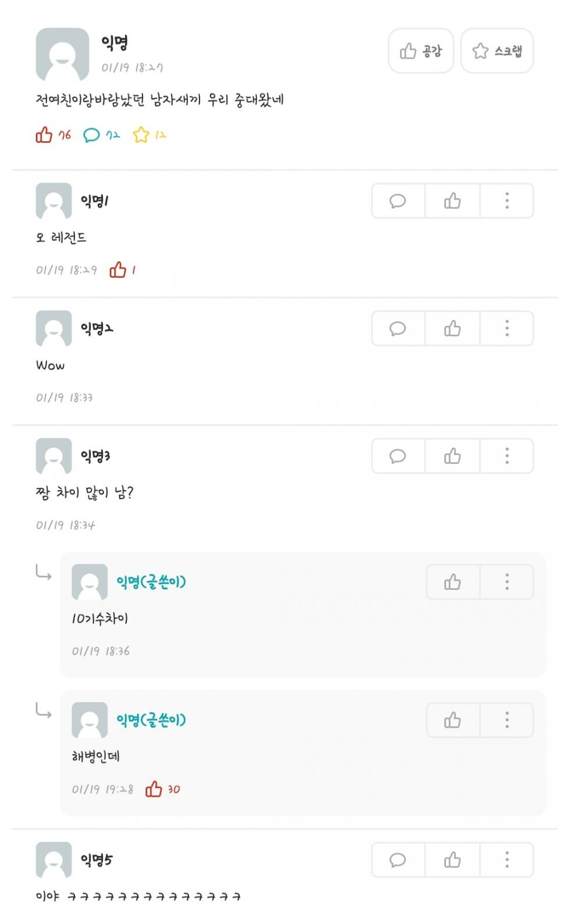Reply to 익명1's comment via speech bubble

398,201
